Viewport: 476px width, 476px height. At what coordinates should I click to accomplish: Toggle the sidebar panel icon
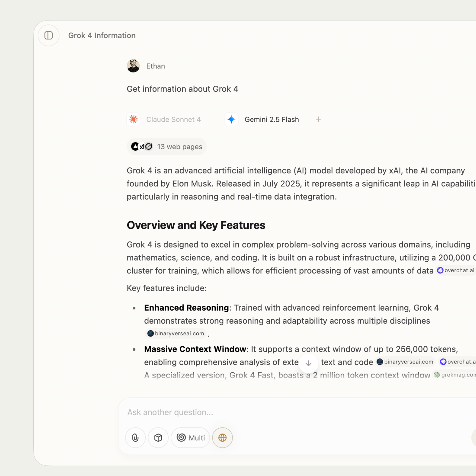(48, 35)
